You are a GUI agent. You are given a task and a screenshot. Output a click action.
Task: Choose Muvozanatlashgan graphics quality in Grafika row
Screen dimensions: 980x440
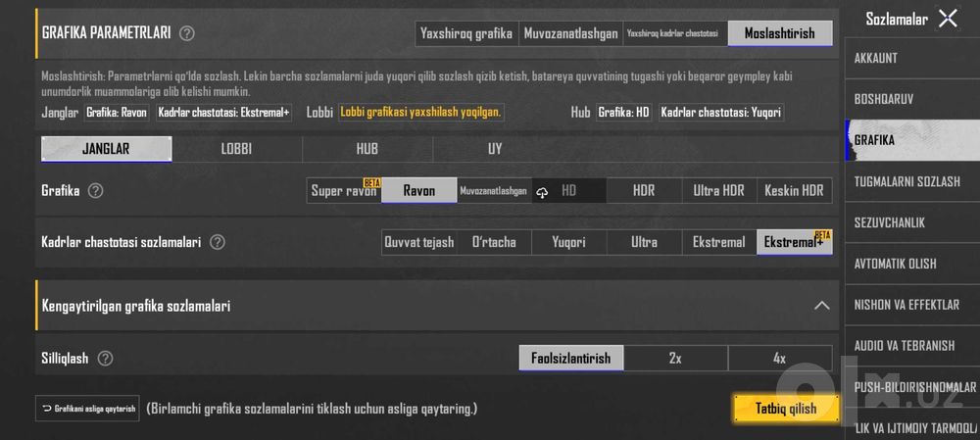click(x=494, y=191)
